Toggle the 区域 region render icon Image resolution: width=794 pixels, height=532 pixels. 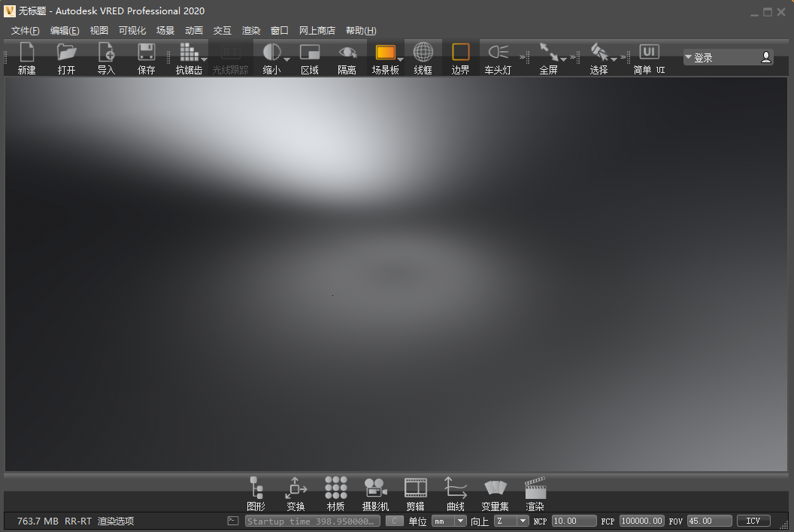pyautogui.click(x=309, y=52)
